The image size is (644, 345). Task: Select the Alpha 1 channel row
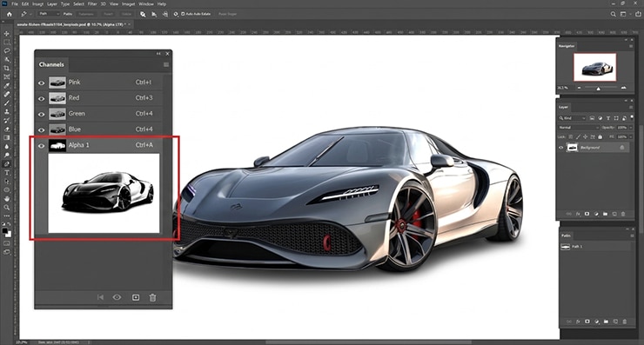click(x=98, y=145)
